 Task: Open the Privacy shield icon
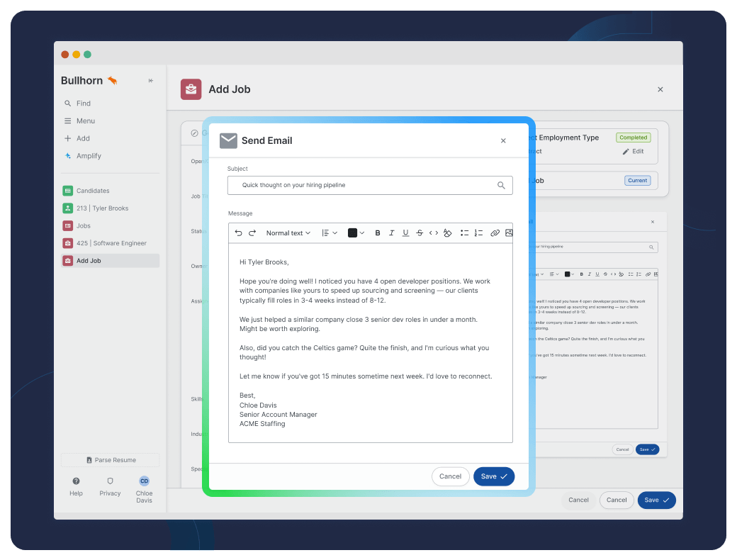[110, 481]
